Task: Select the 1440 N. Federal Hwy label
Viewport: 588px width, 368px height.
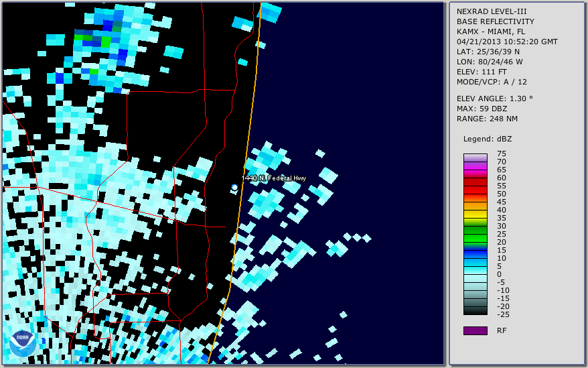Action: point(274,178)
